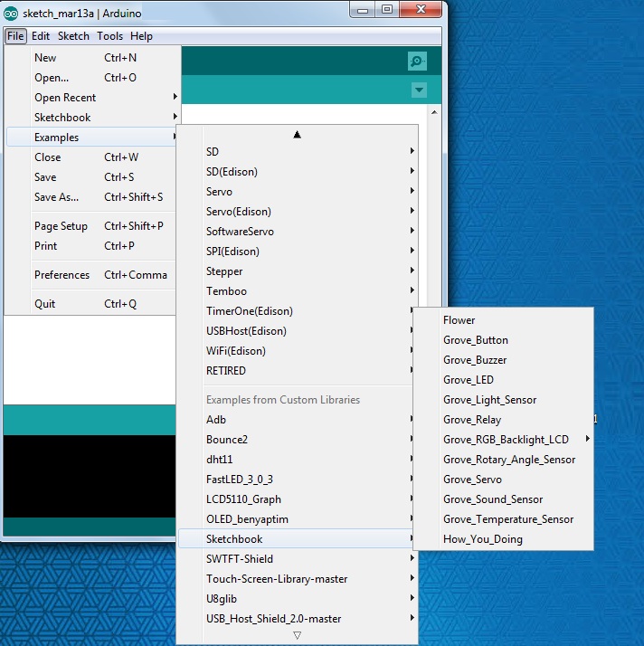This screenshot has height=646, width=644.
Task: Open the tab dropdown arrow button
Action: click(419, 90)
